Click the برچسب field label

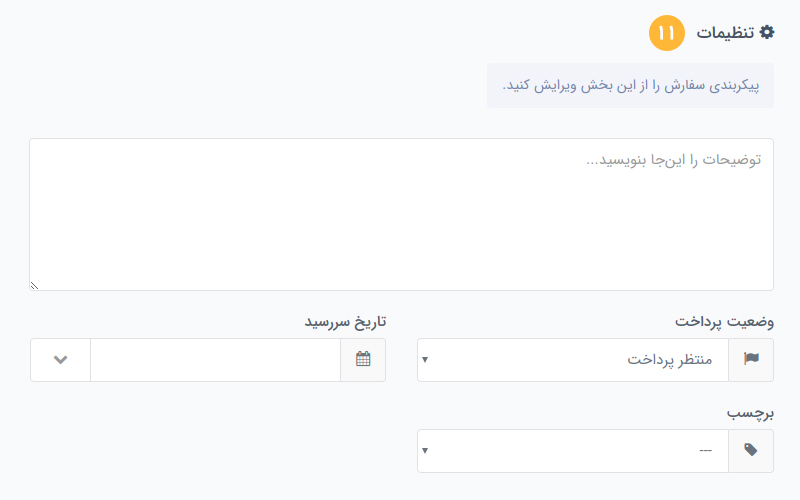(751, 413)
